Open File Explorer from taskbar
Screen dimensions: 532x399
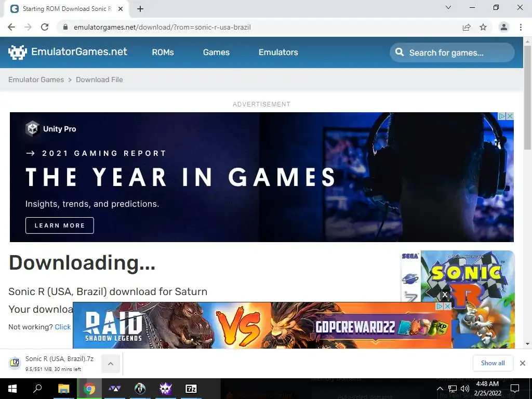point(63,389)
